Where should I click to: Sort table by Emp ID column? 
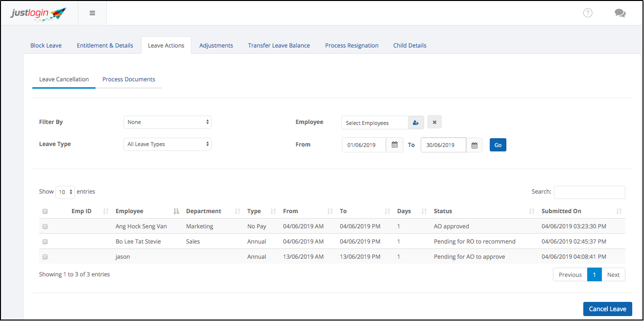point(106,211)
